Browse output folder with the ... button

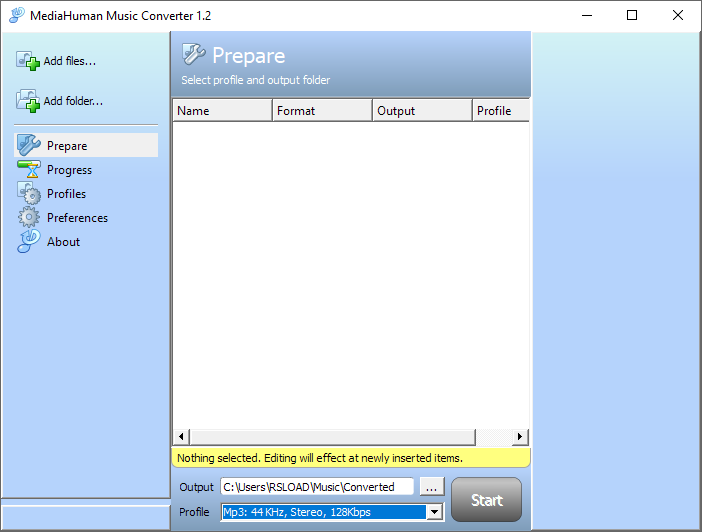[432, 487]
